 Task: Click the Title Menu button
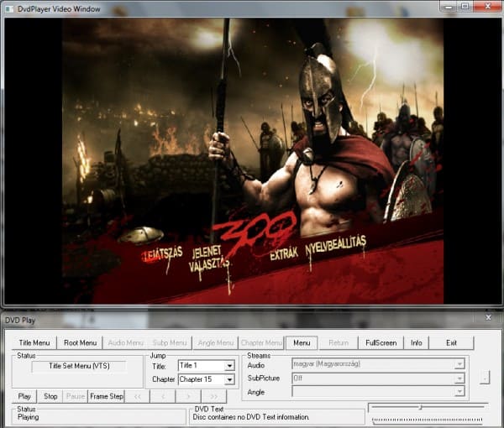[34, 342]
